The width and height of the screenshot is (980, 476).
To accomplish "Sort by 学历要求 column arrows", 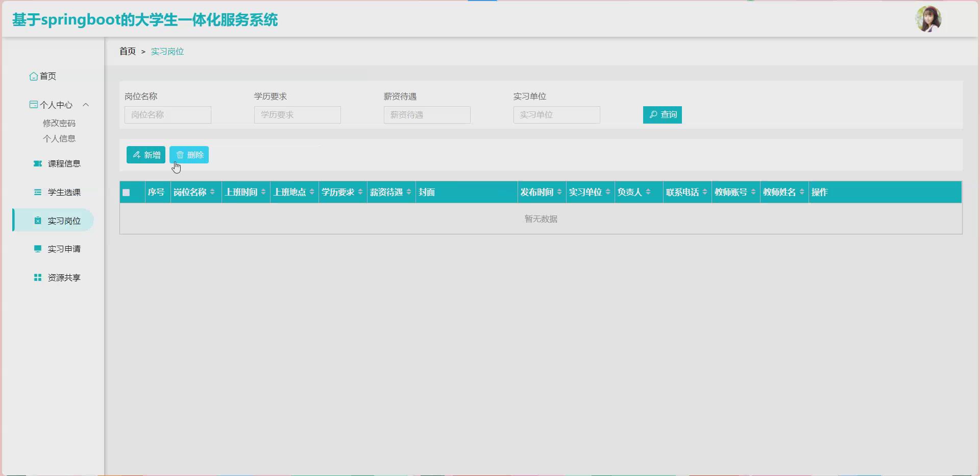I will (x=360, y=192).
